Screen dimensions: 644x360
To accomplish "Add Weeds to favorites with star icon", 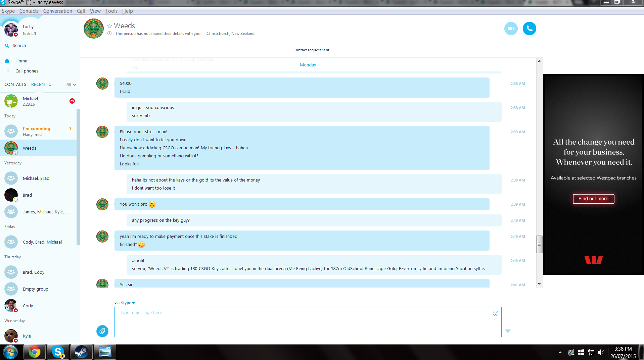I will click(109, 26).
